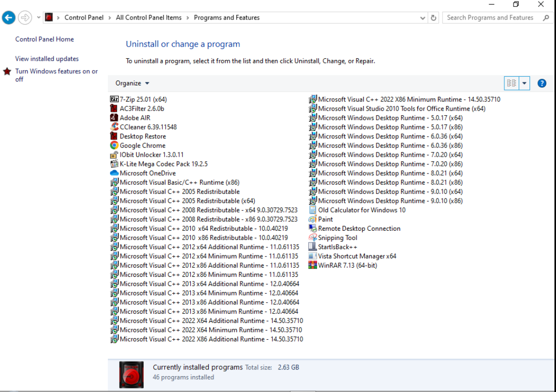Select Microsoft Visual C++ 2005 Redistributable (x64)
This screenshot has width=556, height=392.
click(x=187, y=201)
